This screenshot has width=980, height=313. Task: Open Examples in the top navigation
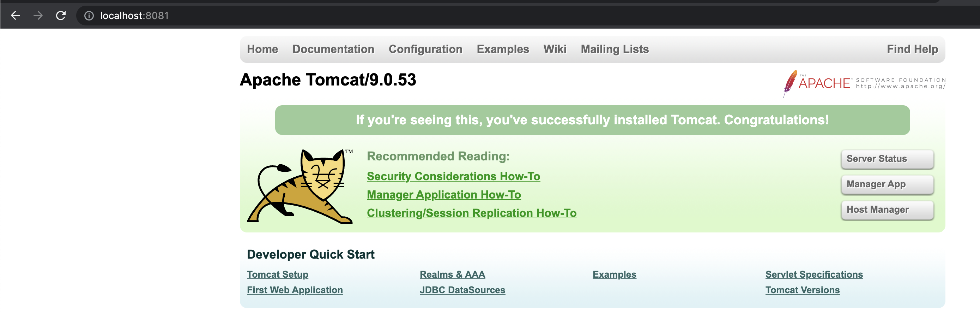click(x=503, y=49)
